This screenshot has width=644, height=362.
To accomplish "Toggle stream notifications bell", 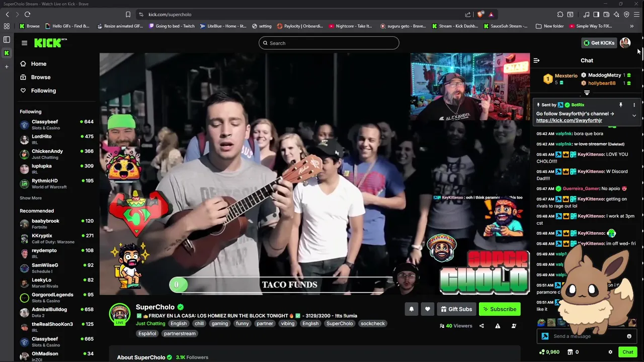I will pyautogui.click(x=411, y=309).
